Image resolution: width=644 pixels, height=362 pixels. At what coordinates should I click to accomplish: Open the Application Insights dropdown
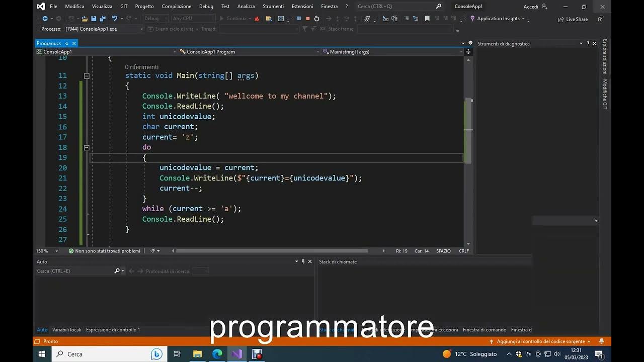pyautogui.click(x=523, y=19)
